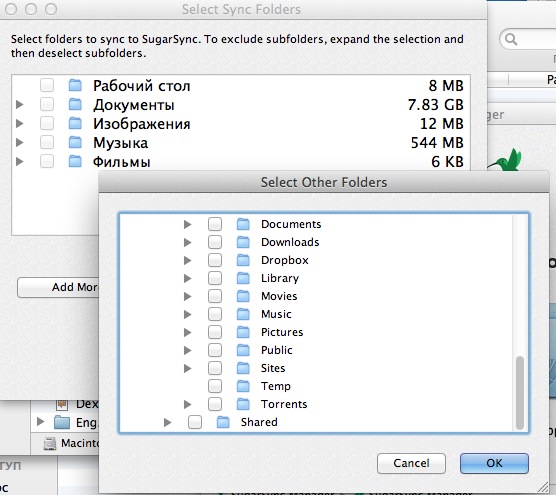Tick the Shared folder checkbox
556x495 pixels.
(x=195, y=422)
